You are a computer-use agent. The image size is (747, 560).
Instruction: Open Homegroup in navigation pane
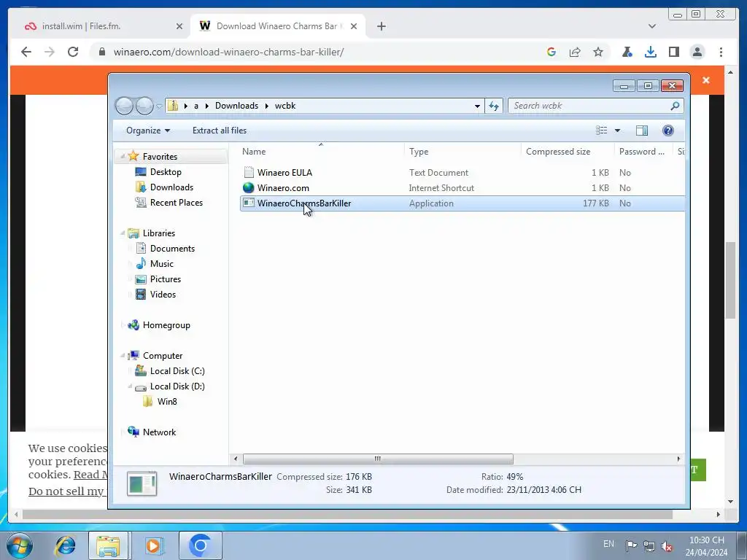pyautogui.click(x=166, y=325)
